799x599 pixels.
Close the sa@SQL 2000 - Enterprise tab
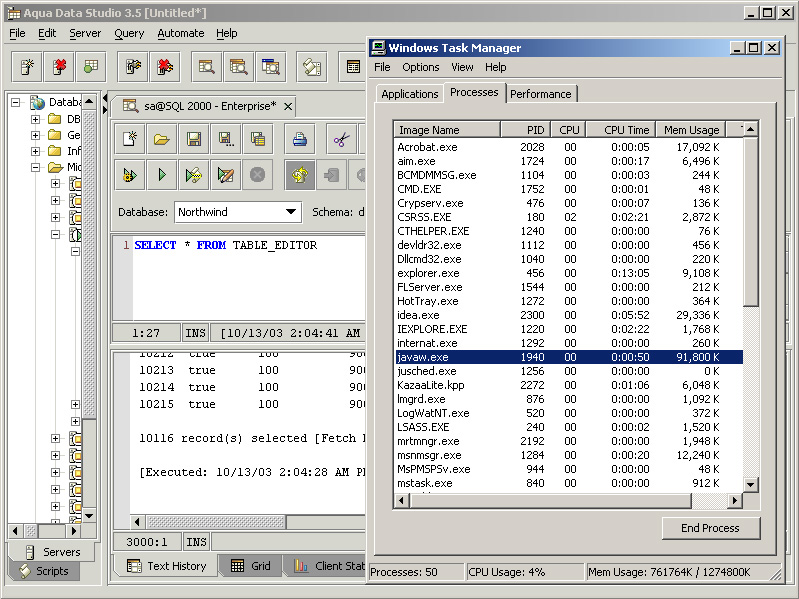click(x=288, y=106)
